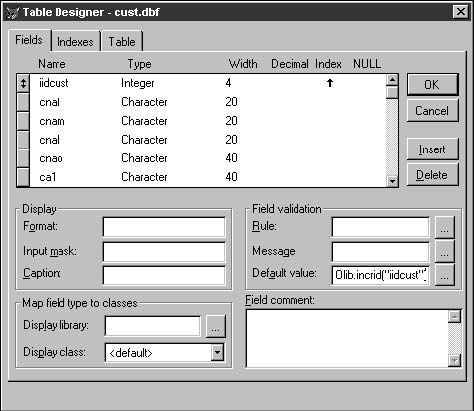This screenshot has width=474, height=411.
Task: Click the ascending index arrow for iidcust
Action: point(330,83)
